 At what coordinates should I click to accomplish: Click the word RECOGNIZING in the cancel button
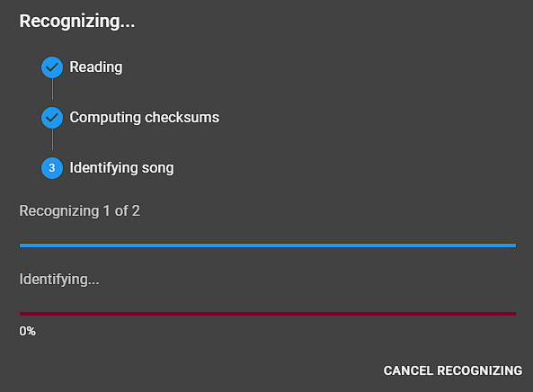[480, 370]
